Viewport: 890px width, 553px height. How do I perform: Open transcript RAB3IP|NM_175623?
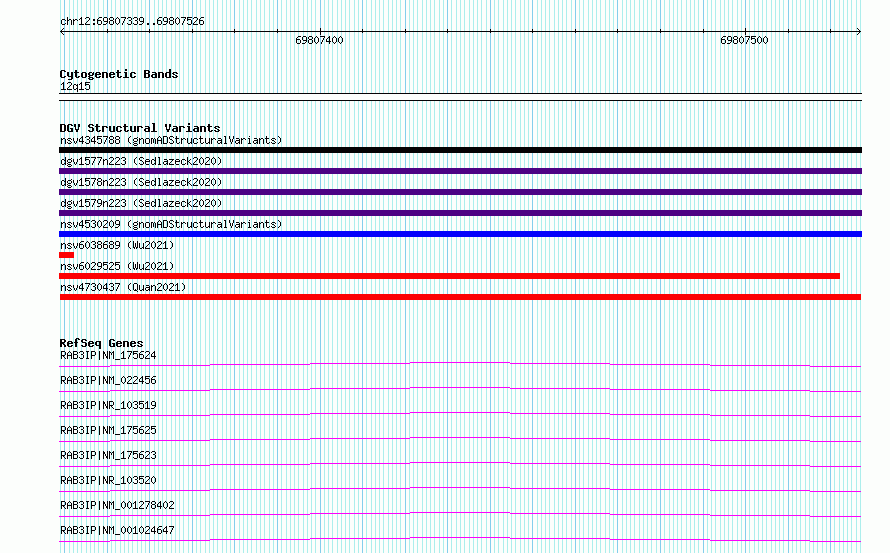pos(108,455)
